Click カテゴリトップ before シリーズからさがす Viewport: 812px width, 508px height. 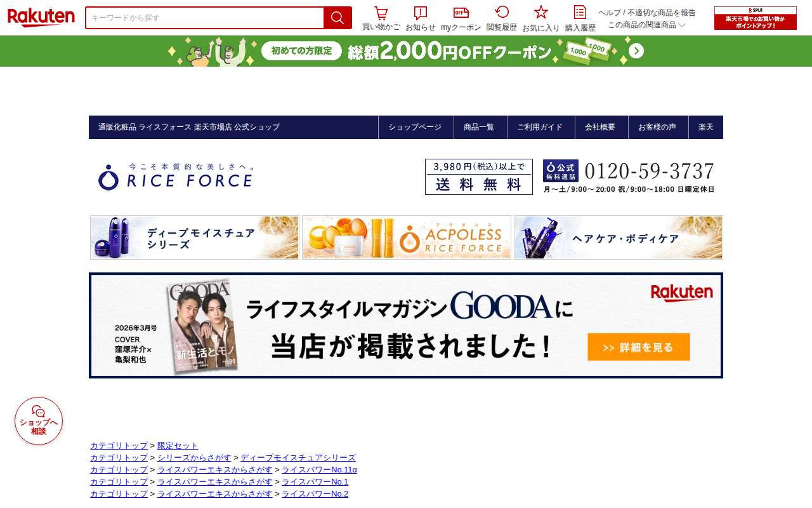pos(119,458)
